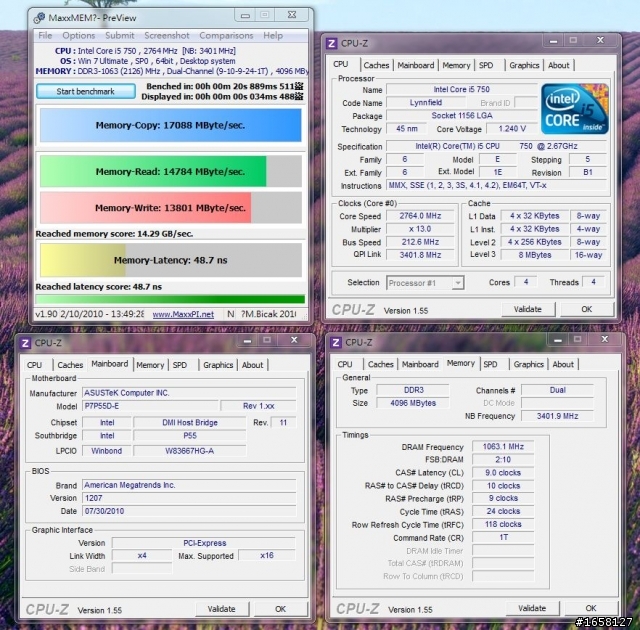Click the BIOS Version 1207 field
Image resolution: width=640 pixels, height=630 pixels.
tap(189, 498)
